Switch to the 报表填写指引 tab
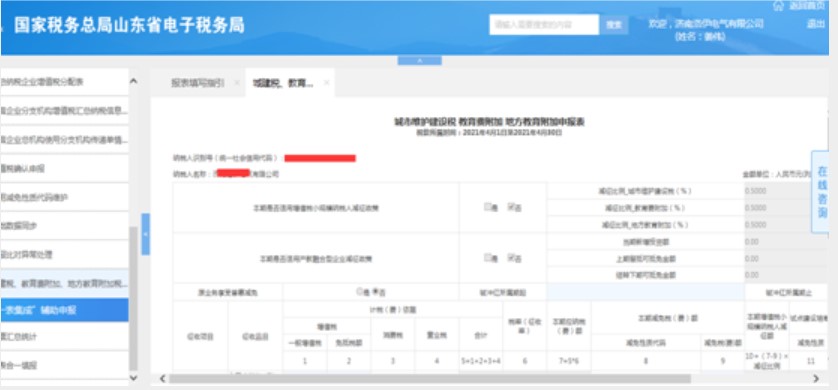 coord(198,83)
